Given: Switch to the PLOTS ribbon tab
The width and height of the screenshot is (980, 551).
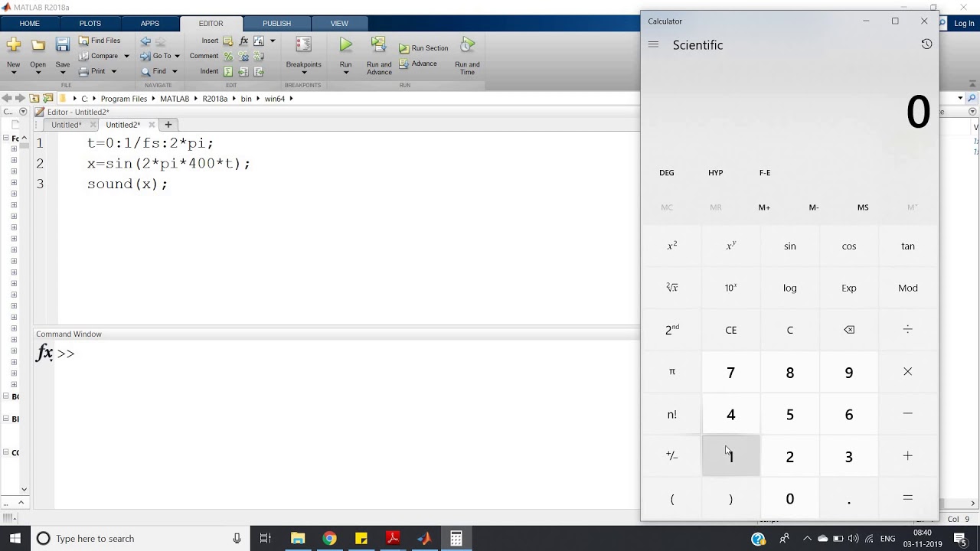Looking at the screenshot, I should point(90,24).
